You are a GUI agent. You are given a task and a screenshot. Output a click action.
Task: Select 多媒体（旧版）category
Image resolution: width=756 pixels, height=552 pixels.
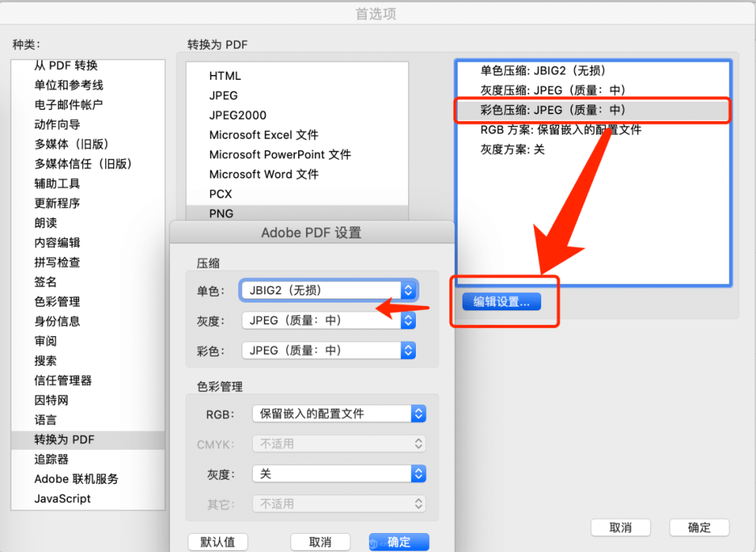88,144
